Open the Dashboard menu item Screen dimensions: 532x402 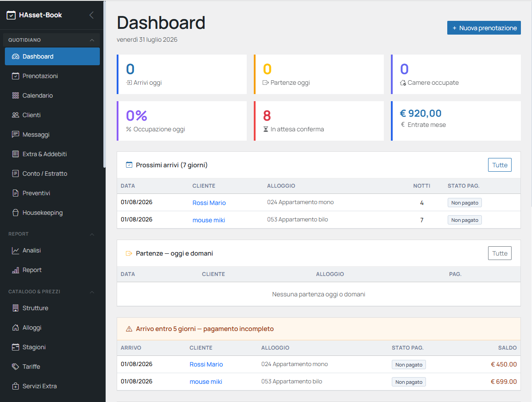[52, 57]
